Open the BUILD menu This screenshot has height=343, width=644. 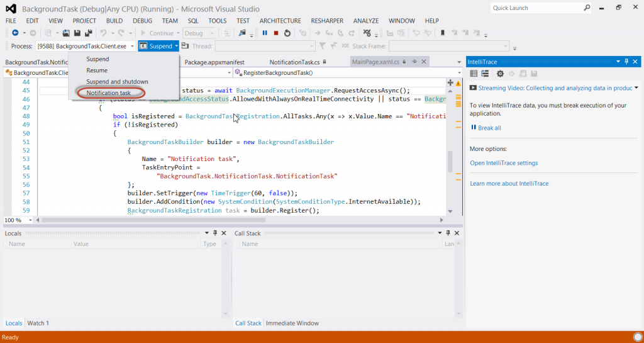(114, 21)
